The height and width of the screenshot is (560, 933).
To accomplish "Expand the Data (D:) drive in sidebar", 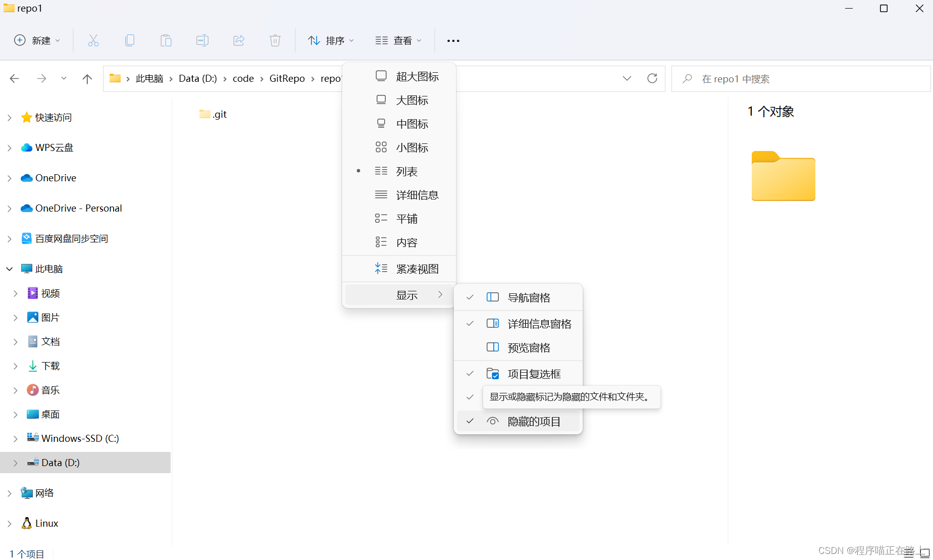I will click(x=15, y=462).
